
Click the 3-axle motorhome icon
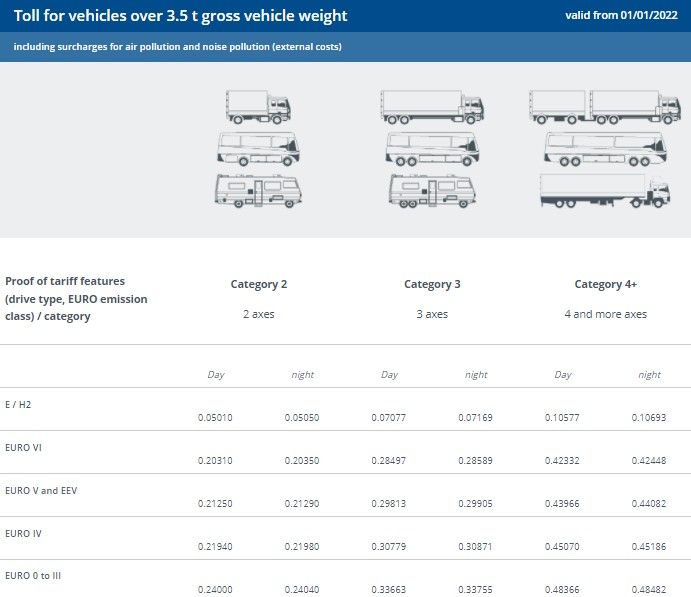432,190
